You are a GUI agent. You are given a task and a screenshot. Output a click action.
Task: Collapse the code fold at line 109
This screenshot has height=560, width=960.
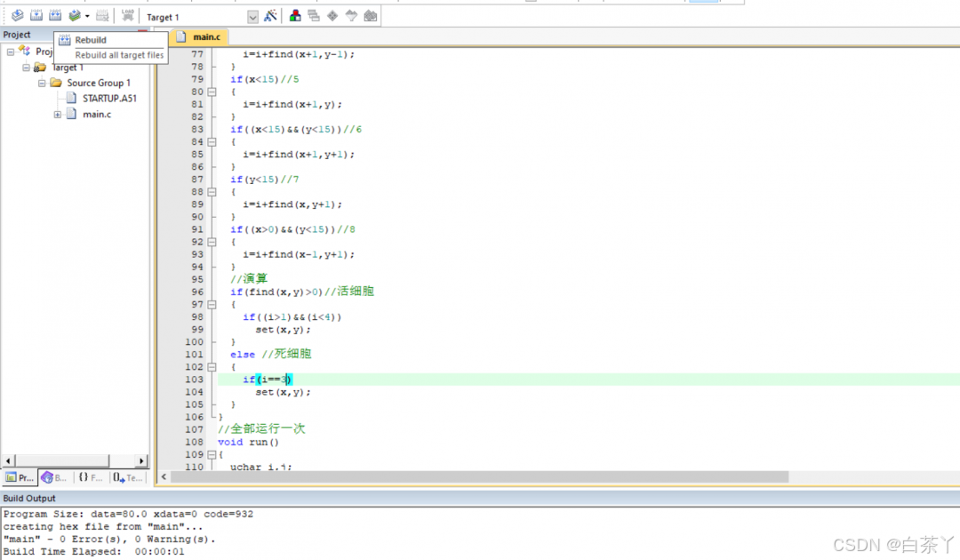coord(212,454)
